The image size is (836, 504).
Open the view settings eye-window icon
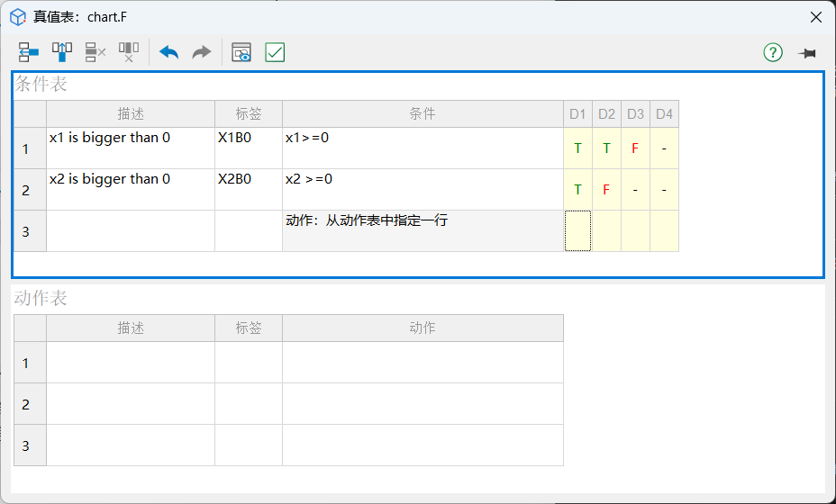tap(241, 52)
